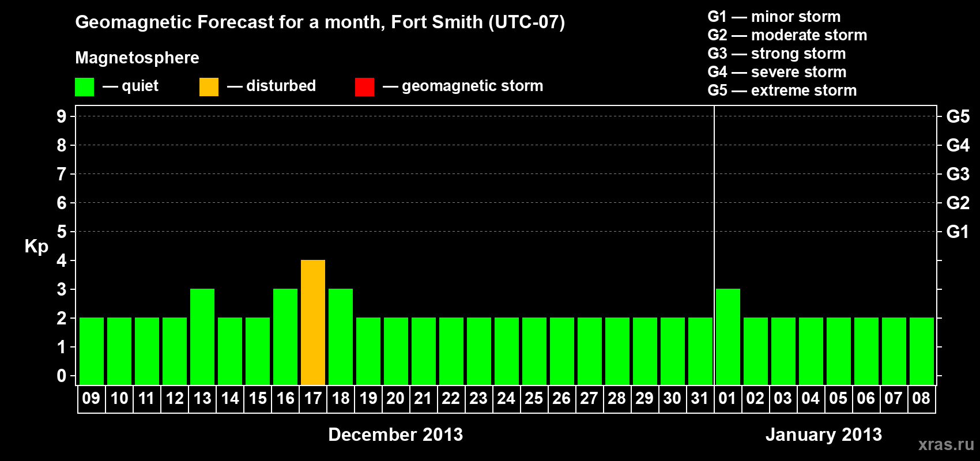Click the G4 label on right axis

pyautogui.click(x=958, y=145)
